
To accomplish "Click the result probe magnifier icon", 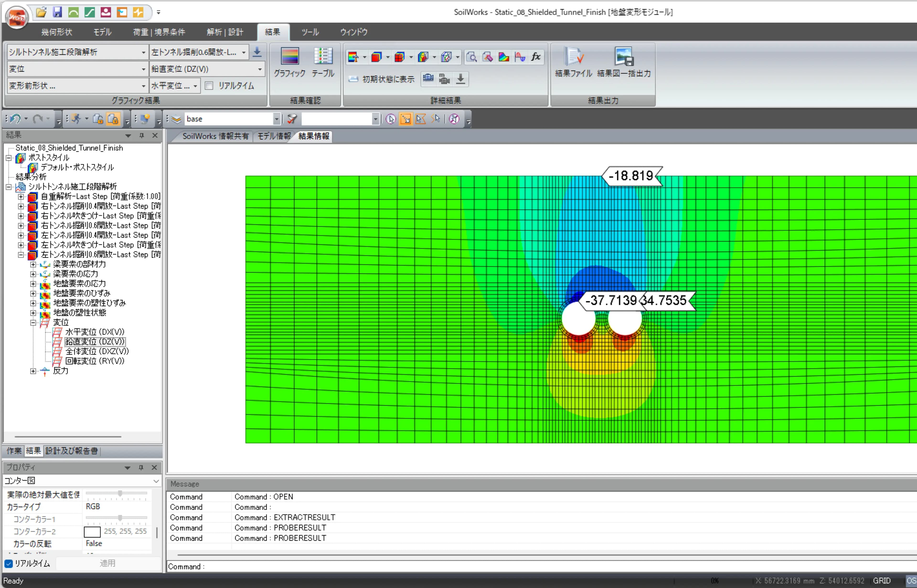I will [471, 57].
